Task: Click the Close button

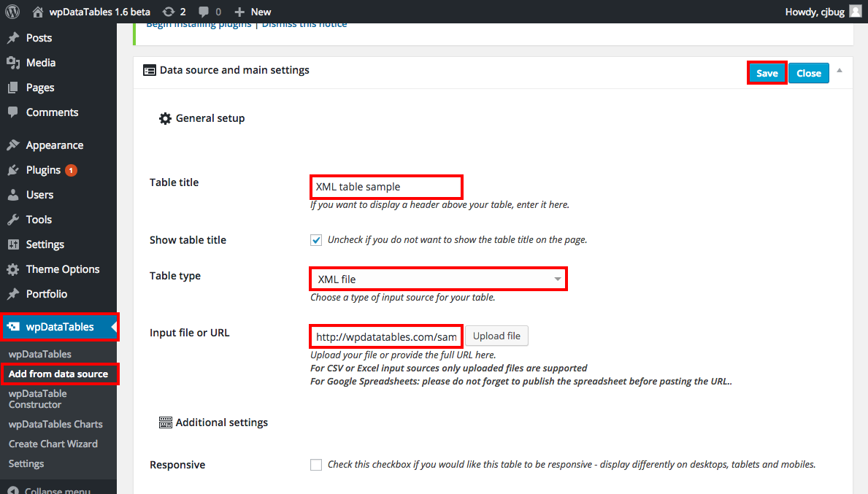Action: [x=809, y=73]
